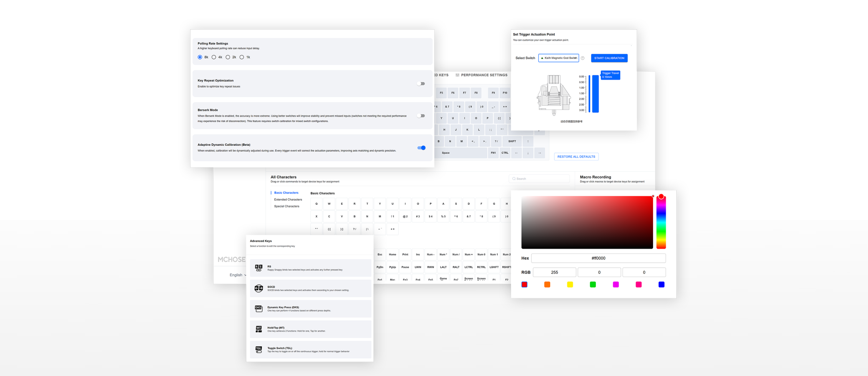Image resolution: width=868 pixels, height=376 pixels.
Task: Pick the orange preset color swatch
Action: tap(547, 284)
